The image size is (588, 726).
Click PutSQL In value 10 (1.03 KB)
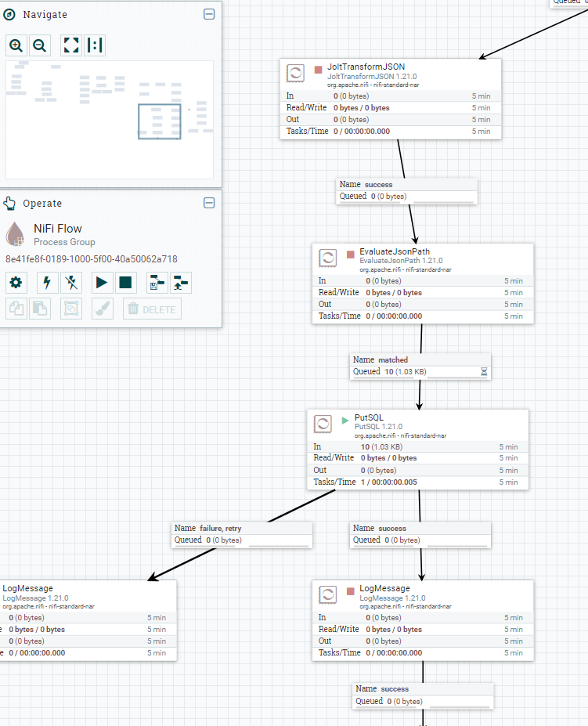381,447
